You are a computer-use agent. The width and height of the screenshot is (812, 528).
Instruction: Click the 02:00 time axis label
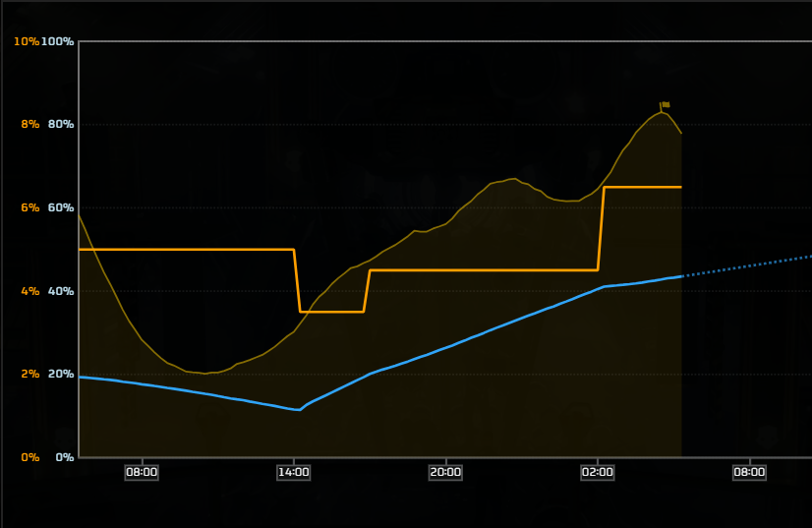598,472
